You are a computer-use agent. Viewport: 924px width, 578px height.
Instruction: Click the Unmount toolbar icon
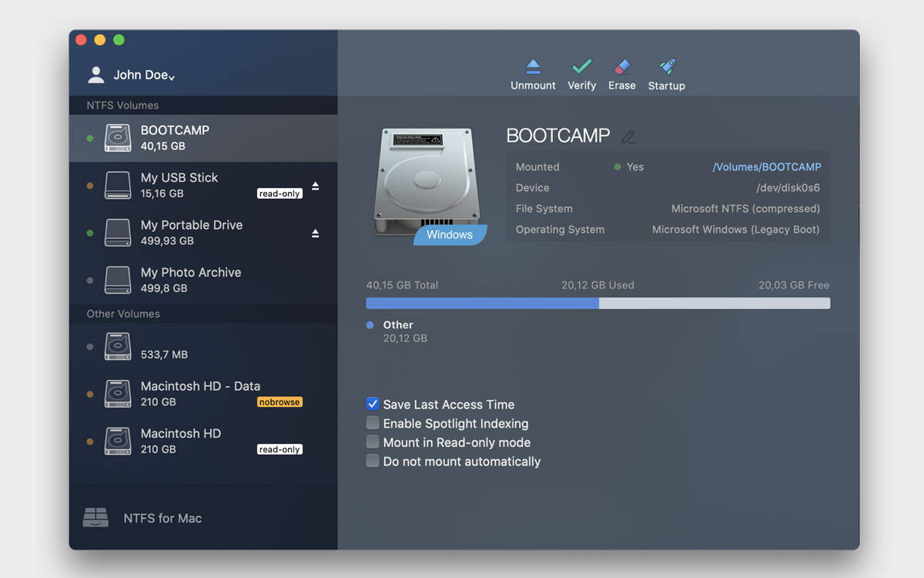(533, 67)
